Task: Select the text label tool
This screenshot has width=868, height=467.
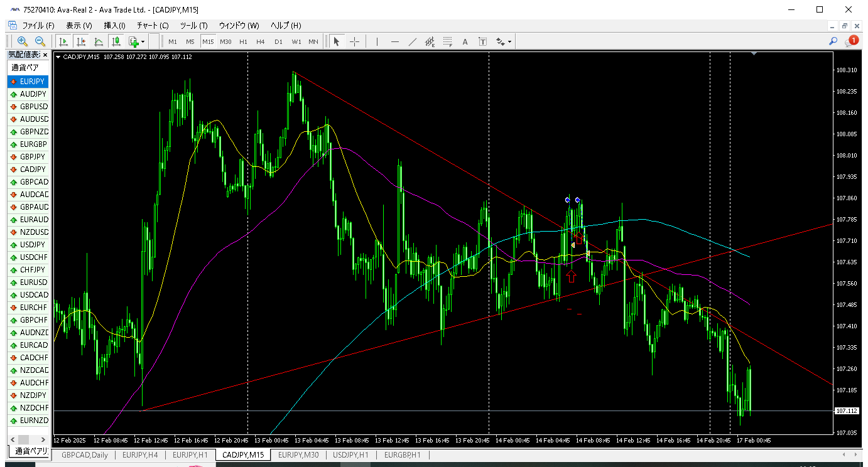Action: (x=482, y=41)
